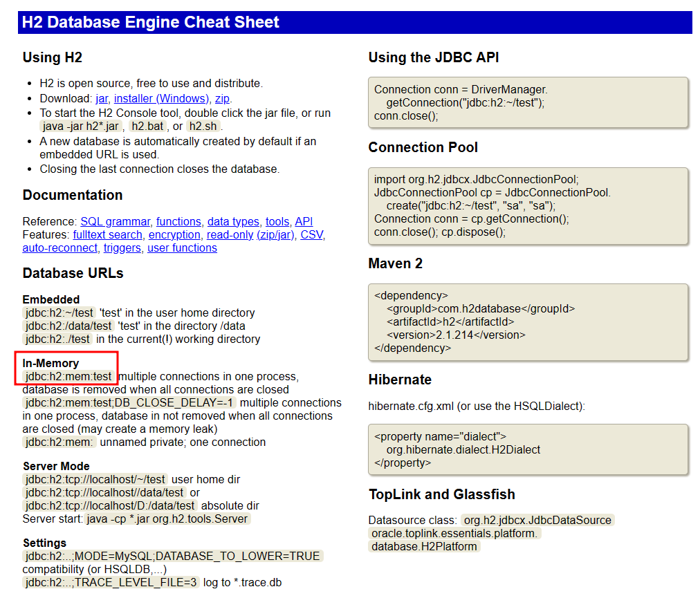Viewport: 700px width, 607px height.
Task: Click the 'conn.close(); cp.dispose();' code line
Action: point(440,232)
